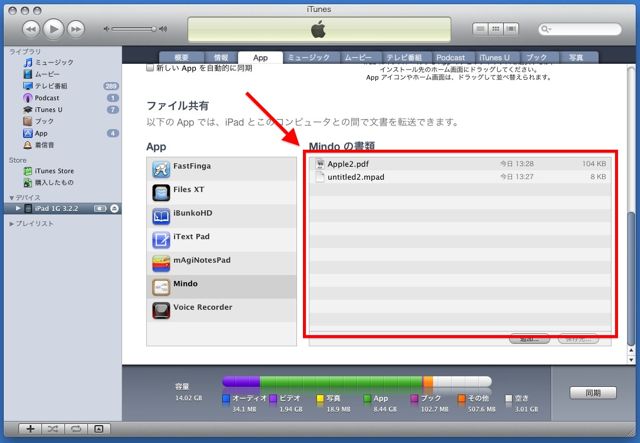Toggle shuffle button
Screen dimensions: 640x443
click(x=53, y=429)
